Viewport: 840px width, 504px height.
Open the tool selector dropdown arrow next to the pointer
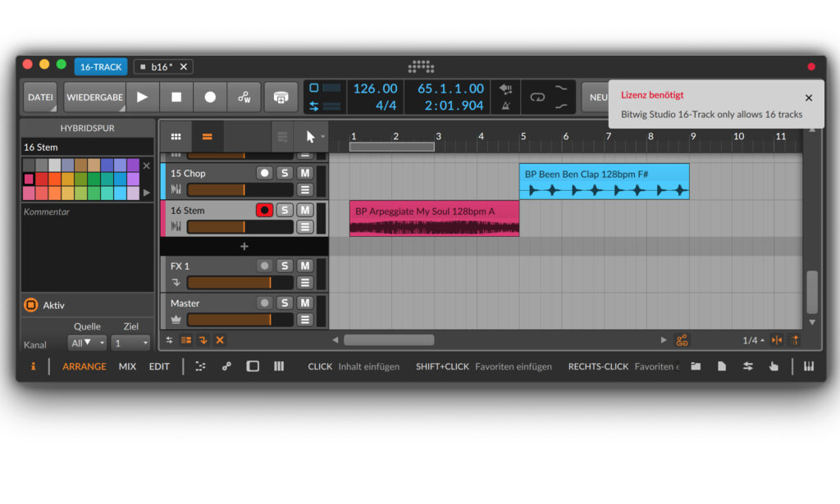[x=322, y=136]
